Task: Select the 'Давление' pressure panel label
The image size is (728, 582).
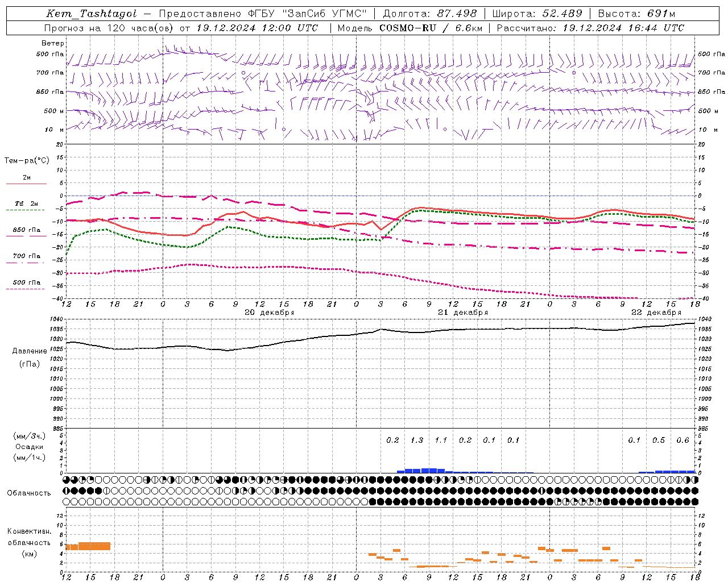Action: pyautogui.click(x=30, y=351)
